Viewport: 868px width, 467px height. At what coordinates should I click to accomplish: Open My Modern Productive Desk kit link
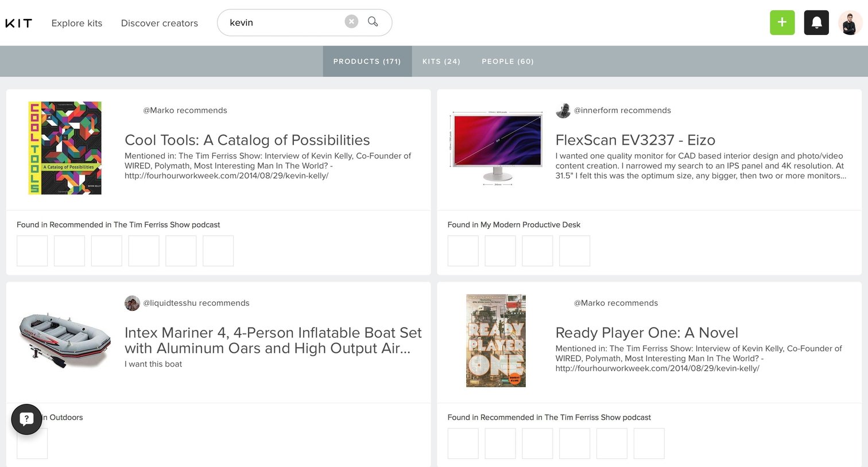(x=530, y=225)
